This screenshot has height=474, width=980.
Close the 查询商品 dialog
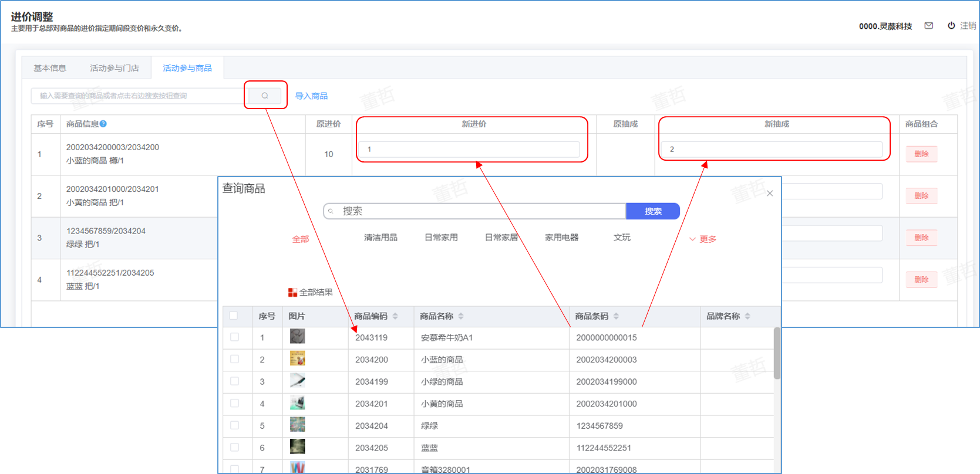(x=770, y=194)
